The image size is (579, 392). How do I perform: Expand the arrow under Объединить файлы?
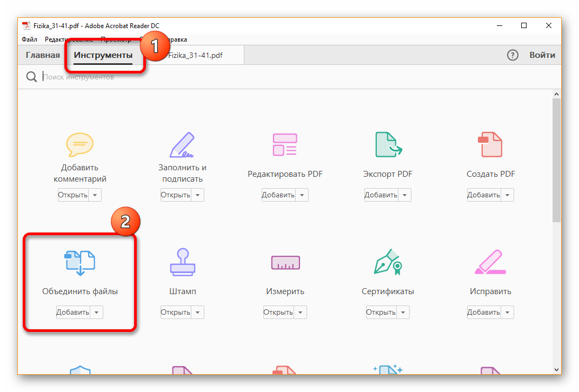(x=96, y=313)
